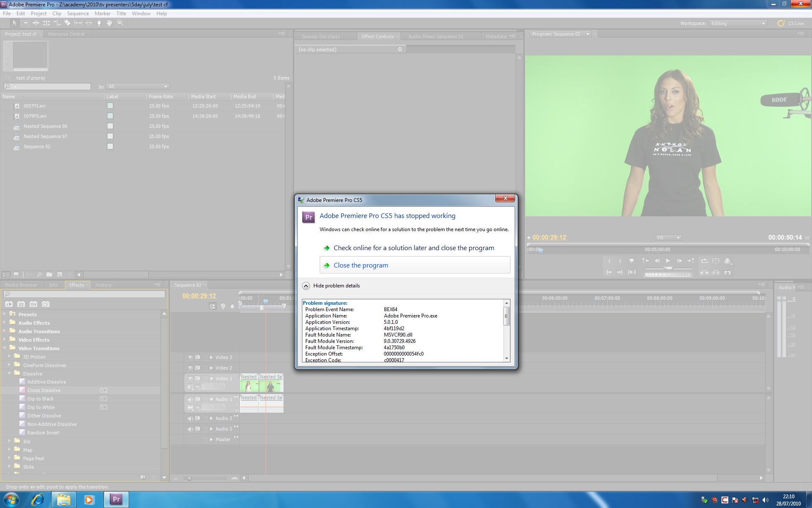Image resolution: width=812 pixels, height=508 pixels.
Task: Select the Ripple Edit tool
Action: (x=36, y=23)
